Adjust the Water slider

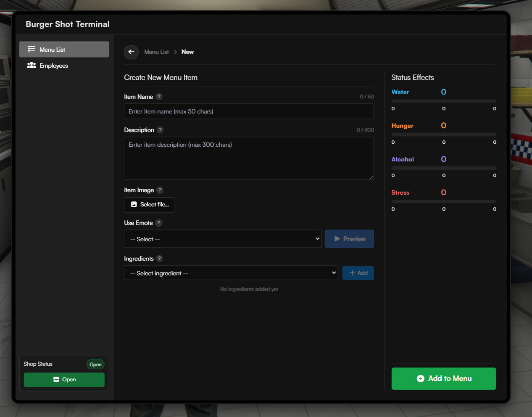point(444,101)
